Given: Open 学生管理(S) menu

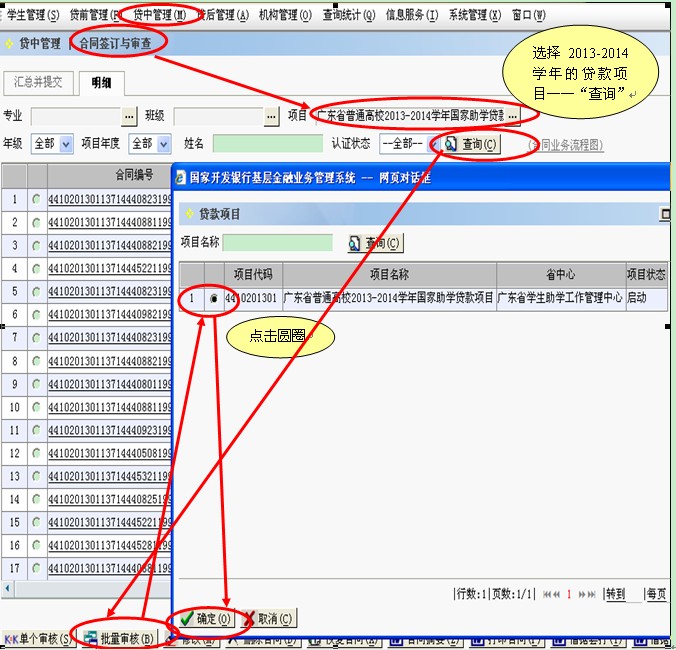Looking at the screenshot, I should pyautogui.click(x=33, y=15).
